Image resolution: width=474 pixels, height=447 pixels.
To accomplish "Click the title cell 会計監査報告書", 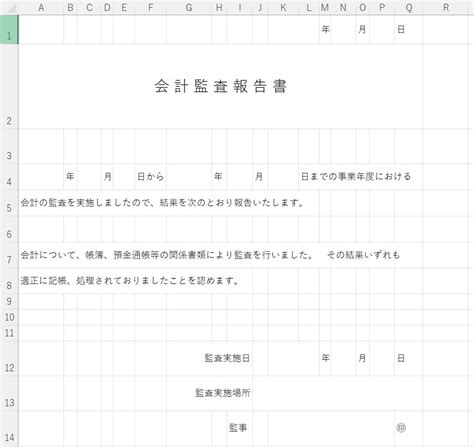I will (x=221, y=86).
